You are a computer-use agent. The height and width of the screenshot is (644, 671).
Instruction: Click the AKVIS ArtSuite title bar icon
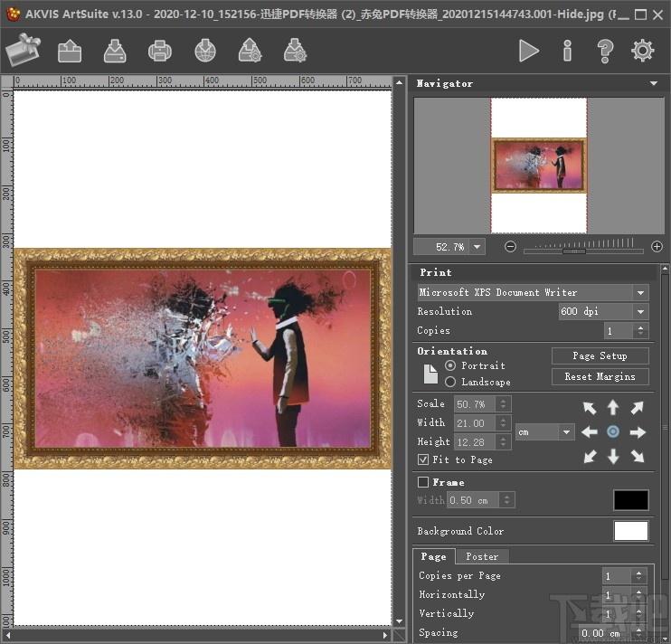[13, 14]
